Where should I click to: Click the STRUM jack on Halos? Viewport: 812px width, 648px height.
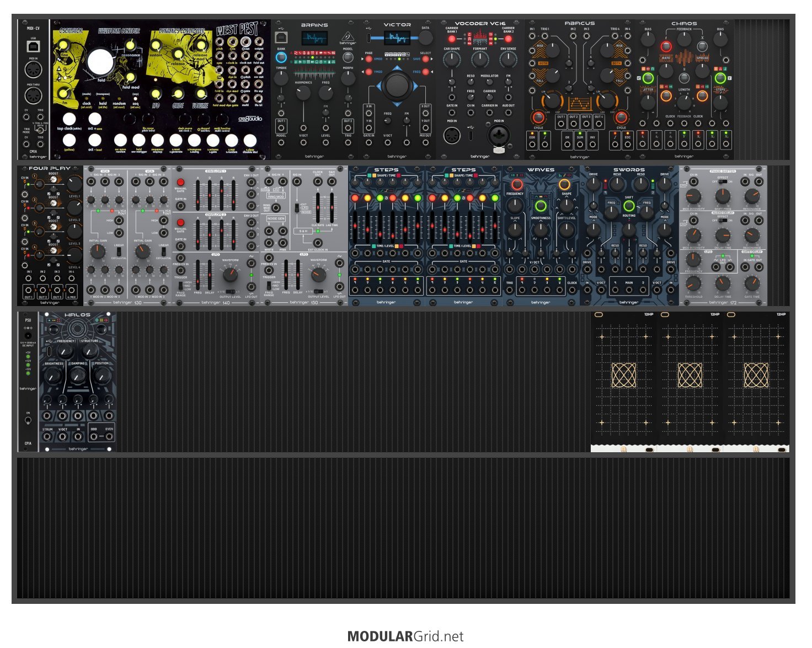[x=48, y=436]
